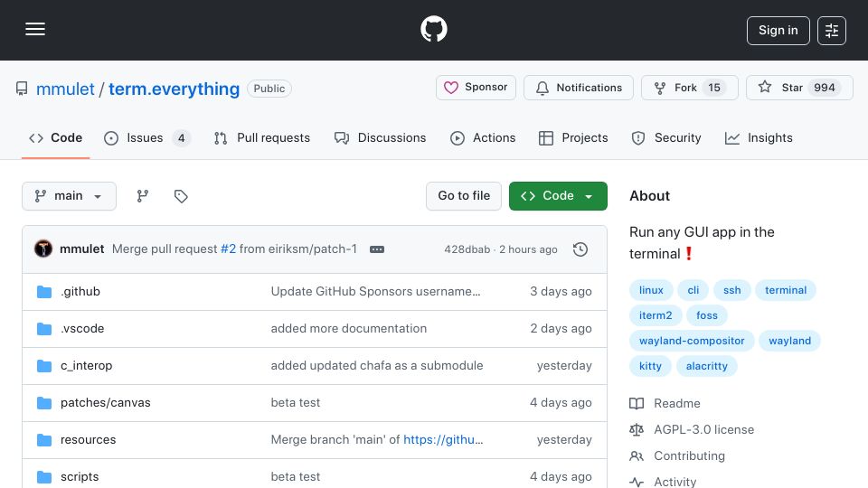Go to GitHub homepage via Octocat logo

(434, 29)
